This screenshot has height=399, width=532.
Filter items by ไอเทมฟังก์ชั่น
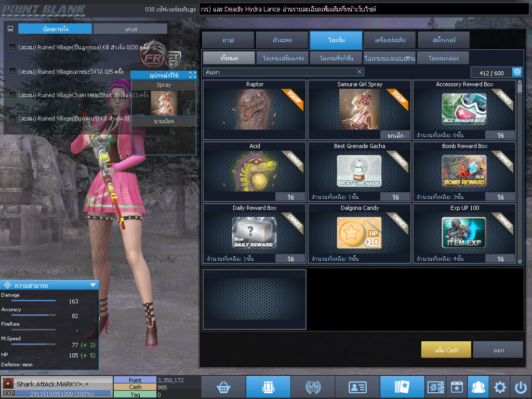[336, 58]
